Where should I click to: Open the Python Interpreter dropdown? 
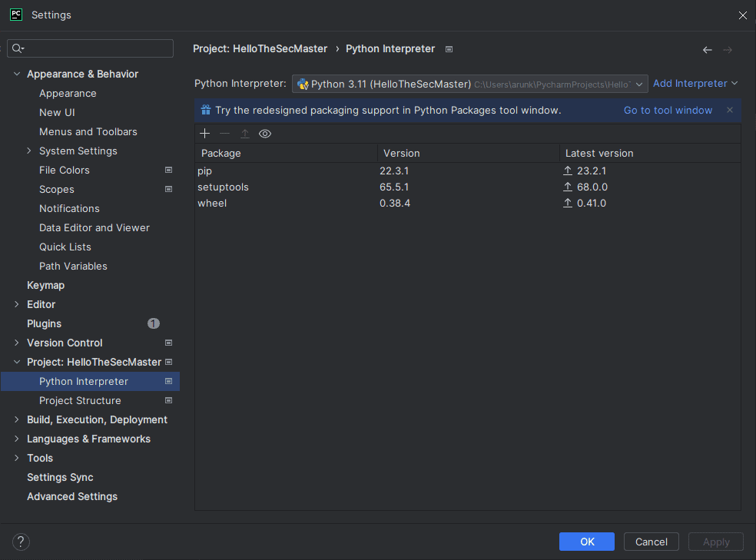pos(469,84)
